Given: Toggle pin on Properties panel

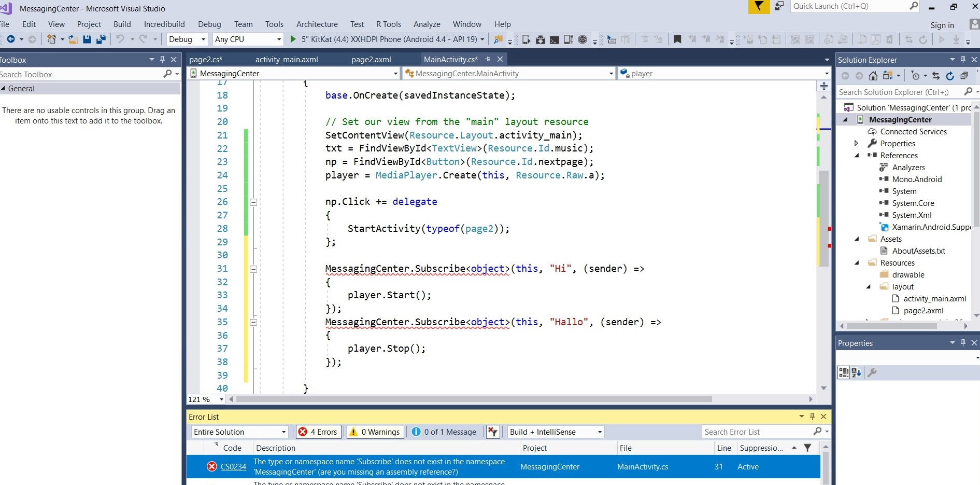Looking at the screenshot, I should click(x=963, y=343).
